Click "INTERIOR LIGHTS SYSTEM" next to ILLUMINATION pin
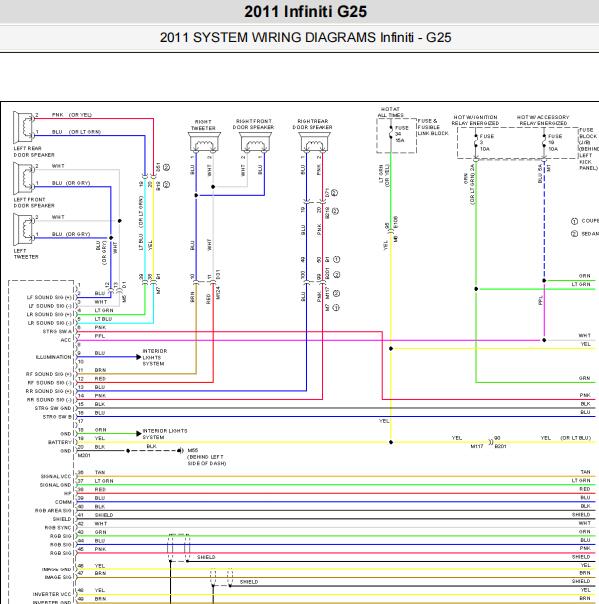Image resolution: width=599 pixels, height=604 pixels. (154, 357)
